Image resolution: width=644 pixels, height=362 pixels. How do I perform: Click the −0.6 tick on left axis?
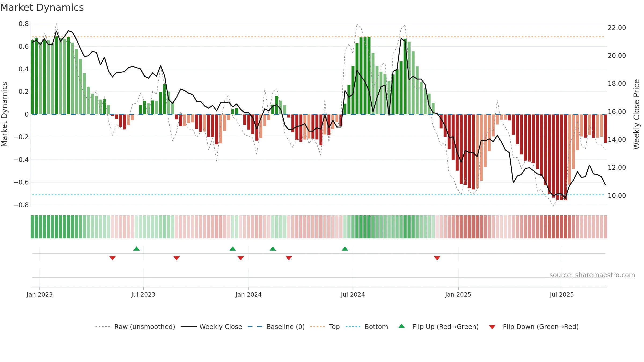pyautogui.click(x=21, y=182)
